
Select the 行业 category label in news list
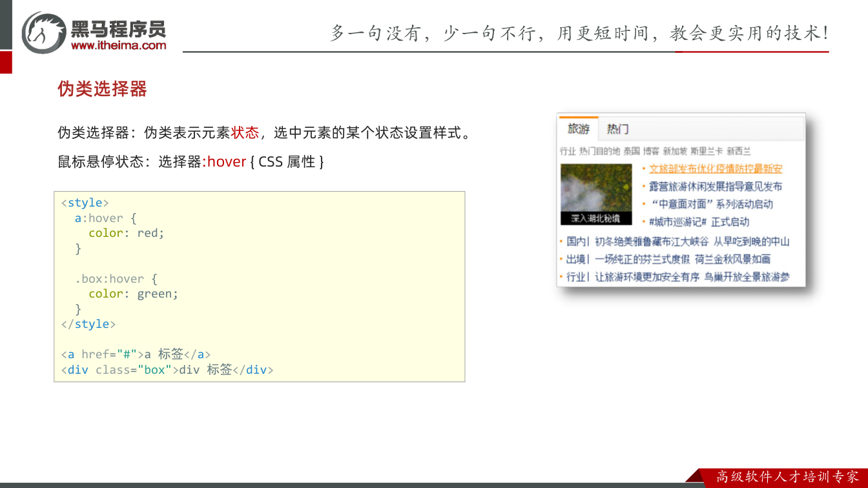576,277
